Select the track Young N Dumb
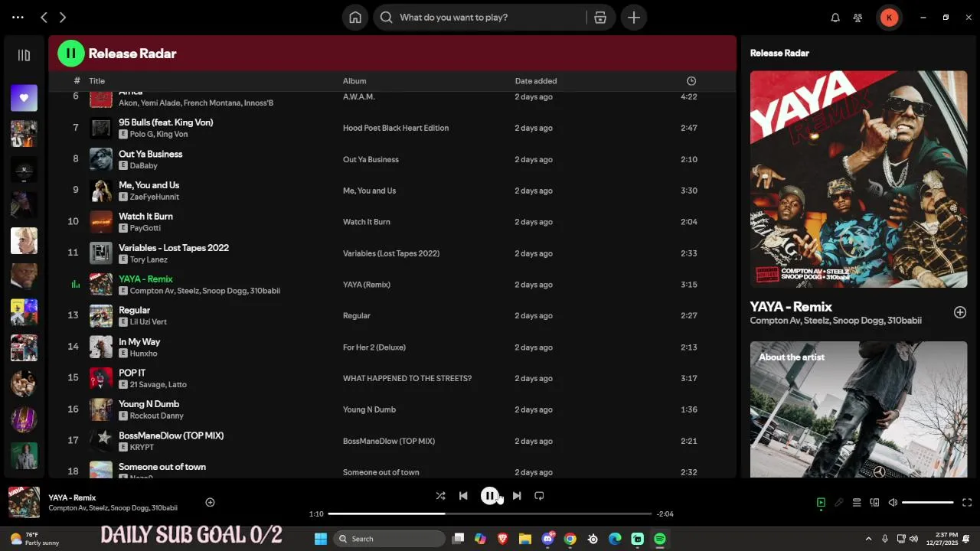The image size is (980, 551). point(149,404)
